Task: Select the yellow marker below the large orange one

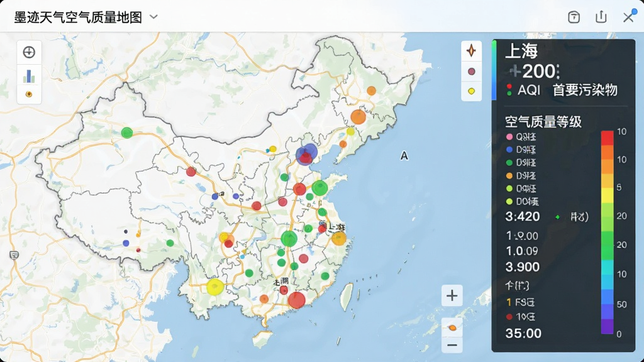Action: pos(350,131)
